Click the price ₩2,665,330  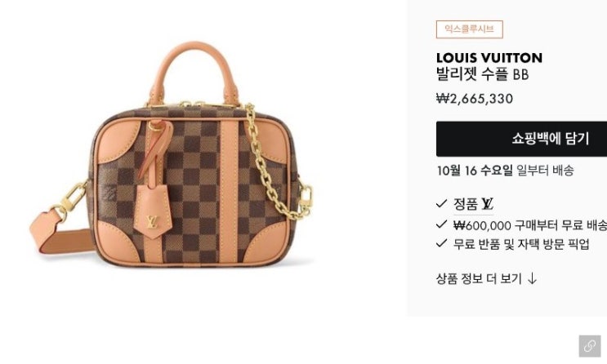[x=475, y=99]
